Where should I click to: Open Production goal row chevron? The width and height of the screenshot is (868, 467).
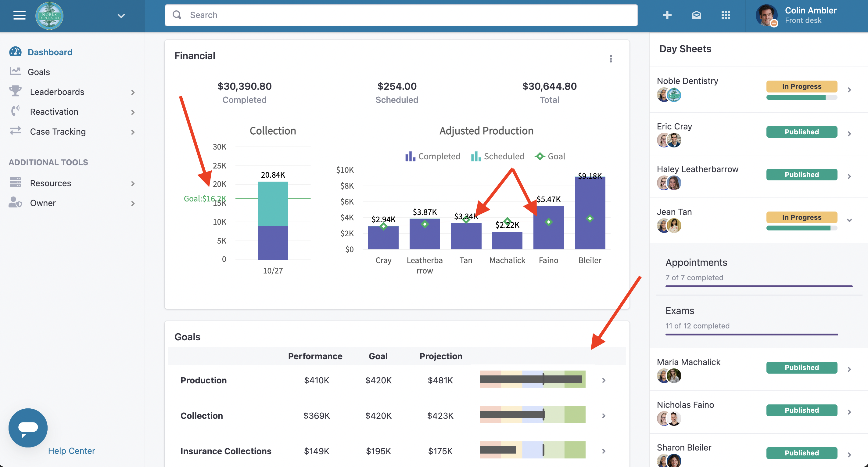[604, 380]
